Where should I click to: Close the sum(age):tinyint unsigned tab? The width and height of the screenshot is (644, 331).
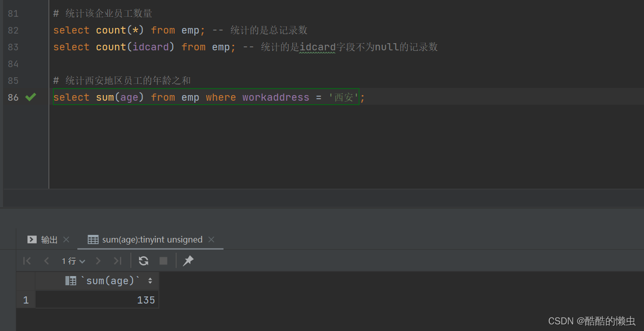(x=211, y=239)
